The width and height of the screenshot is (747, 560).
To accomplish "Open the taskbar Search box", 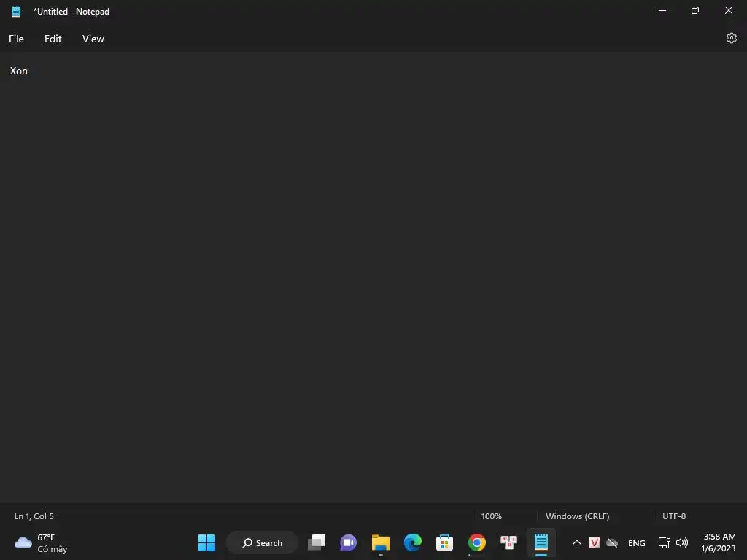I will pyautogui.click(x=262, y=542).
